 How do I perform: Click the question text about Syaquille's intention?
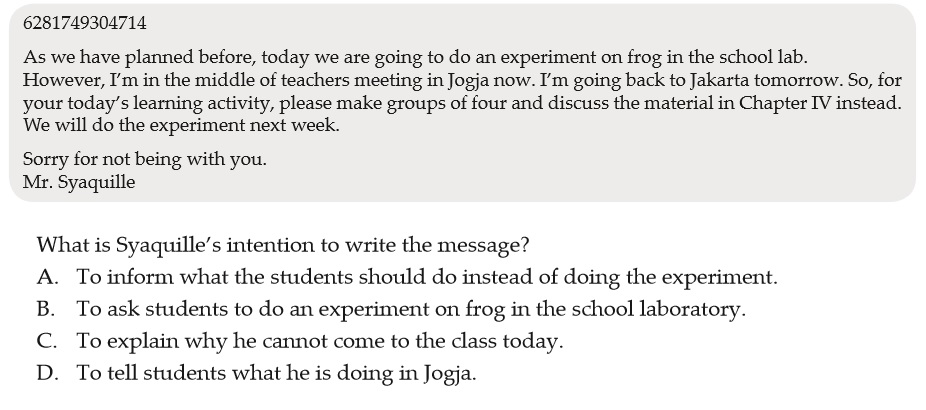pyautogui.click(x=283, y=245)
